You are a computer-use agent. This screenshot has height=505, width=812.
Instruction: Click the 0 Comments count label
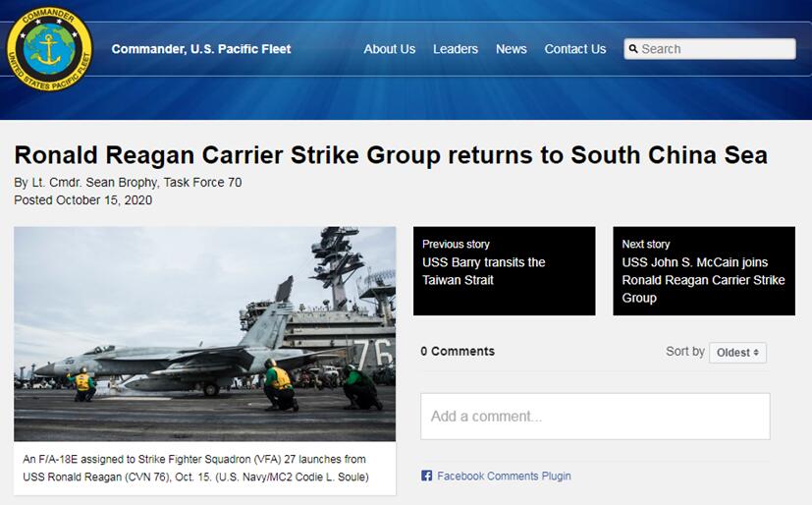click(x=458, y=351)
